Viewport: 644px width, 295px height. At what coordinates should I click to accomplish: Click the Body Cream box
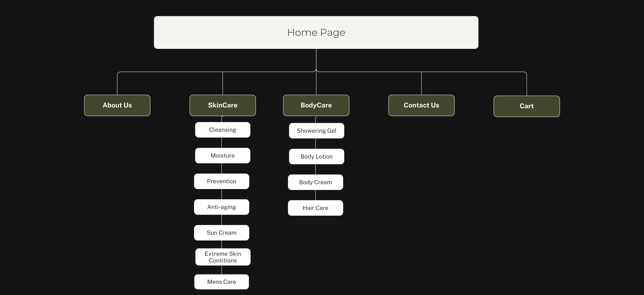(315, 182)
